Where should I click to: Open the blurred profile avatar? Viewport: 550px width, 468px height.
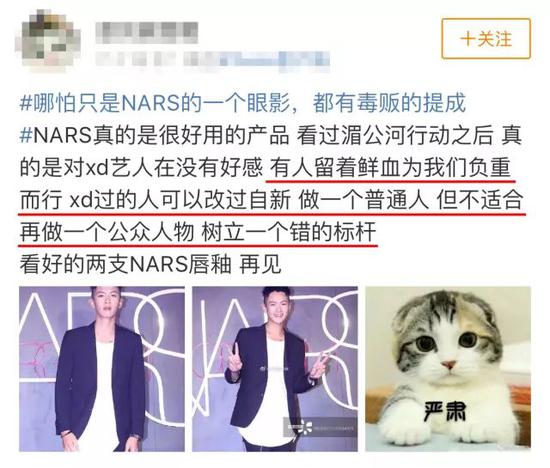(x=49, y=41)
